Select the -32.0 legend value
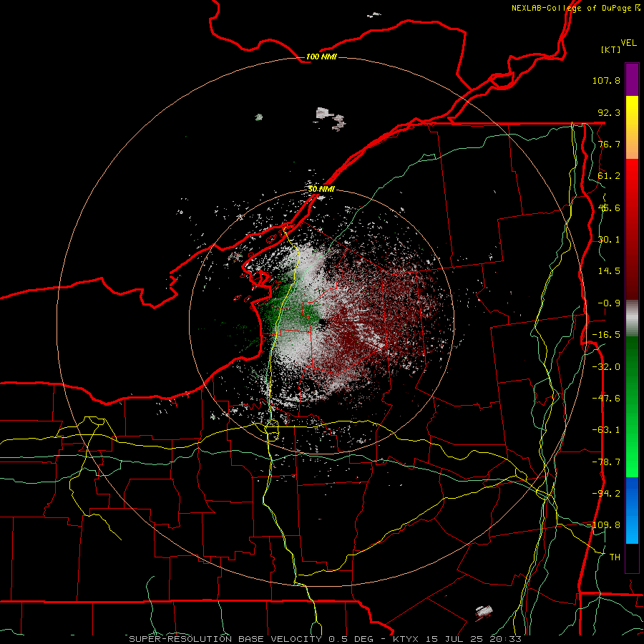 click(606, 366)
